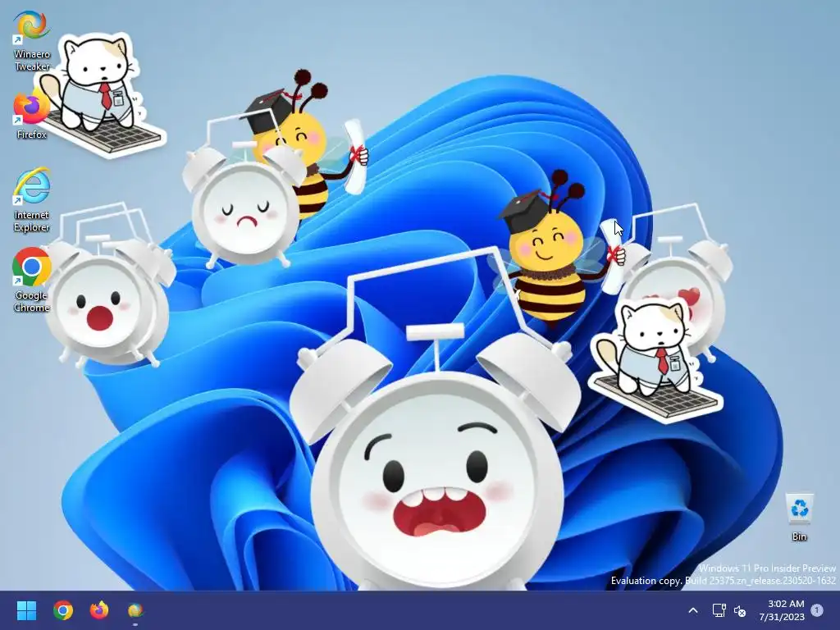Switch to Winaero Tweaker taskbar app
Image resolution: width=840 pixels, height=630 pixels.
(135, 610)
